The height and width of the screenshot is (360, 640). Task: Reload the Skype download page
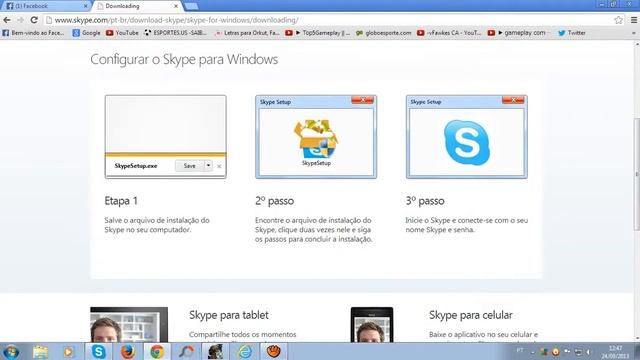pyautogui.click(x=34, y=20)
